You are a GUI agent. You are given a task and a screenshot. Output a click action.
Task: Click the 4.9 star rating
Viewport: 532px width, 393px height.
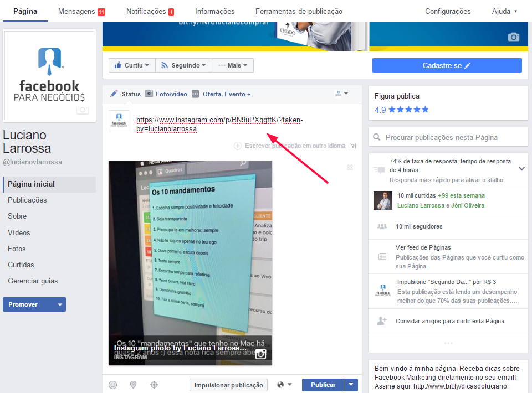(401, 110)
